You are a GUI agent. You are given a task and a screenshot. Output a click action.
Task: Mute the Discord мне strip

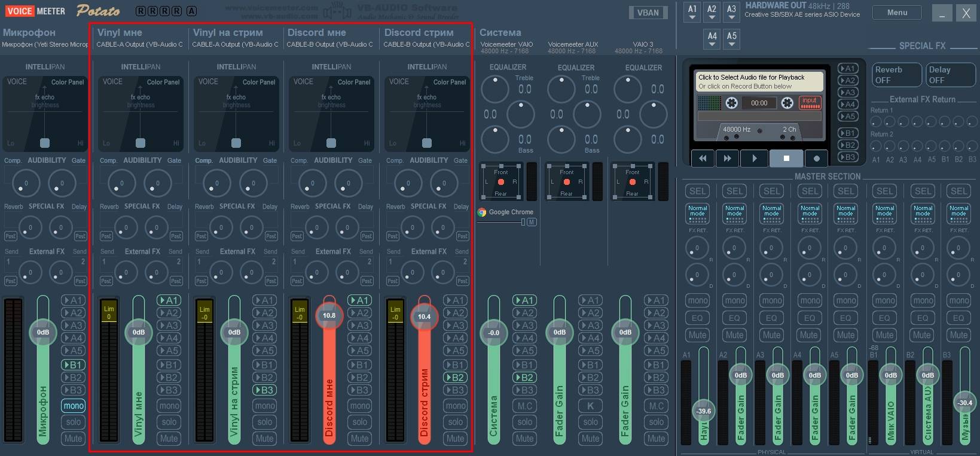point(360,439)
